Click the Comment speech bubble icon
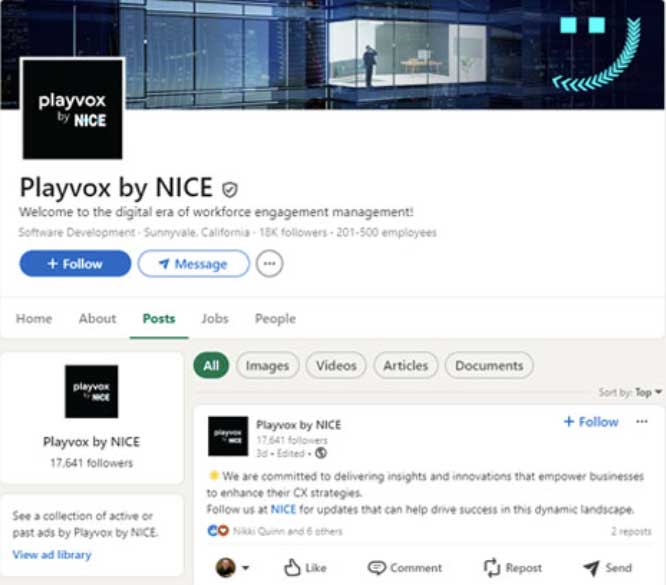 tap(377, 568)
